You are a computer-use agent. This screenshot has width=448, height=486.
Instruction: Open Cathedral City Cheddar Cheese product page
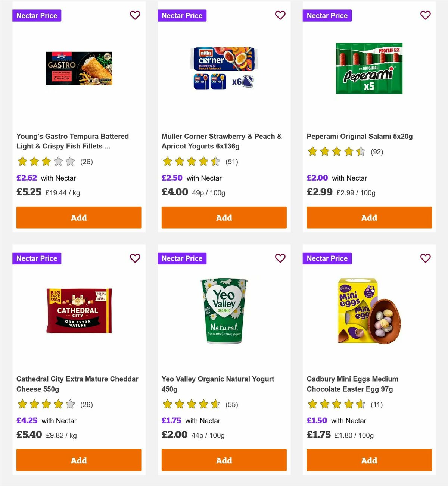tap(77, 383)
